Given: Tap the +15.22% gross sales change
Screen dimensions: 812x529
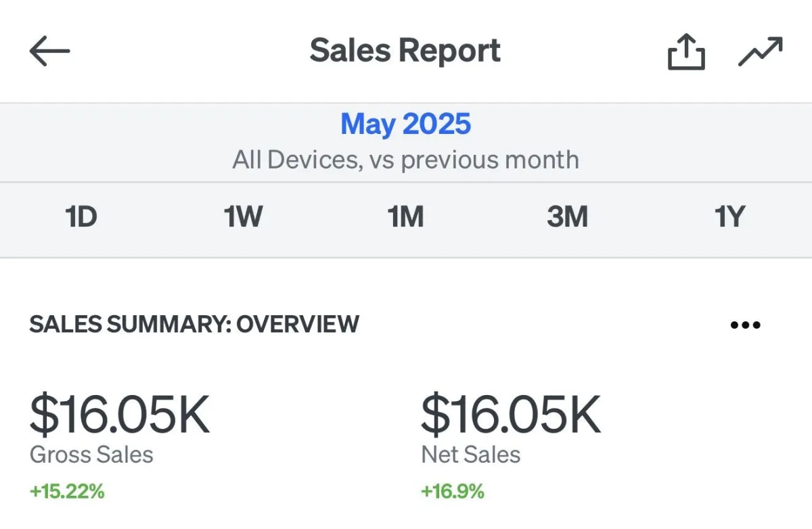Looking at the screenshot, I should click(x=67, y=491).
